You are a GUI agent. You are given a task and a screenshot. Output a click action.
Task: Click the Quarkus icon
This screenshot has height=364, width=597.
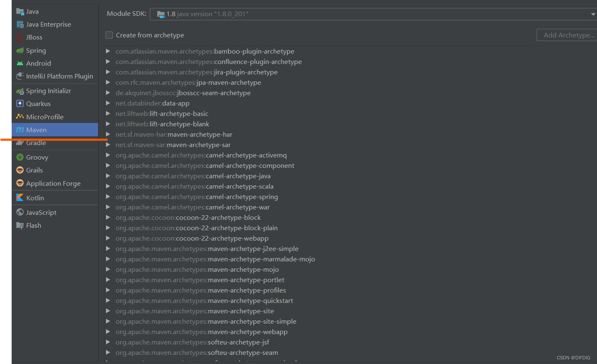tap(20, 103)
